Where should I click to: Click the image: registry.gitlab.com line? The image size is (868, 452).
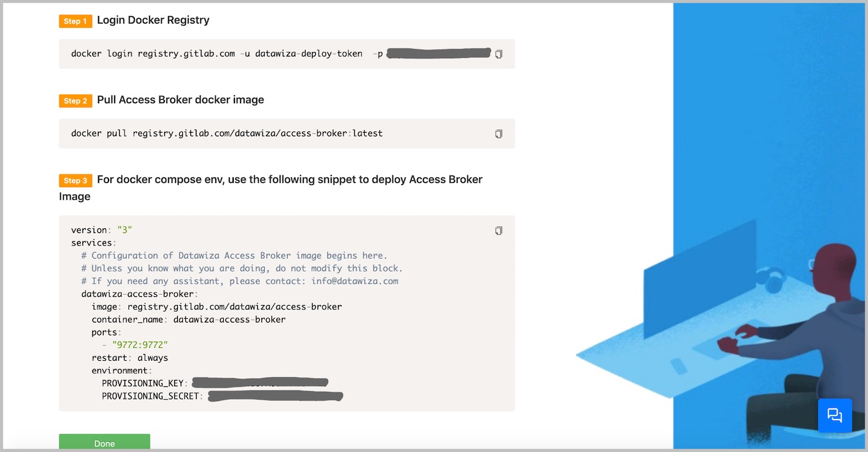[217, 307]
